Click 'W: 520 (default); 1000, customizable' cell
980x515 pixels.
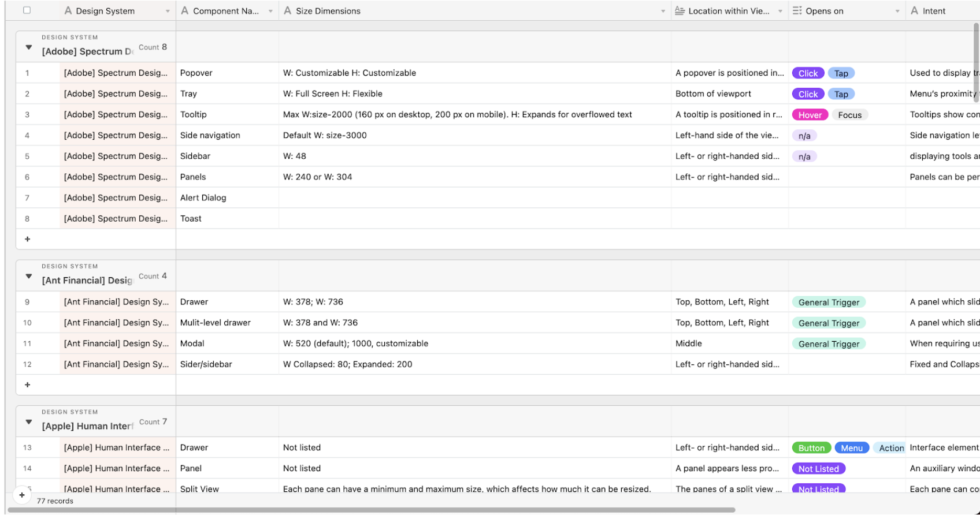(475, 343)
